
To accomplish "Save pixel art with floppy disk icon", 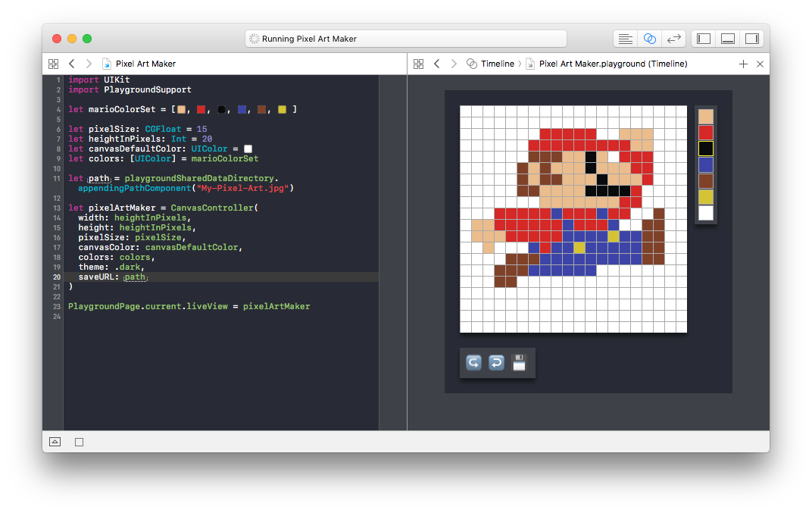I will pos(519,363).
